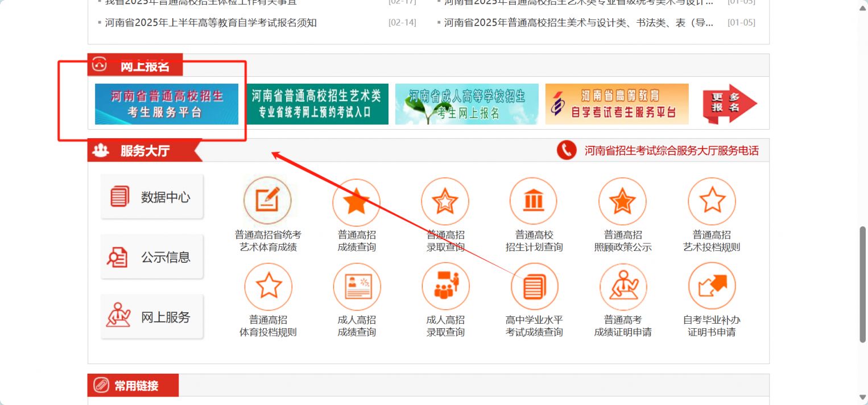This screenshot has height=405, width=868.
Task: Click the scrollbar down arrow
Action: (x=863, y=397)
